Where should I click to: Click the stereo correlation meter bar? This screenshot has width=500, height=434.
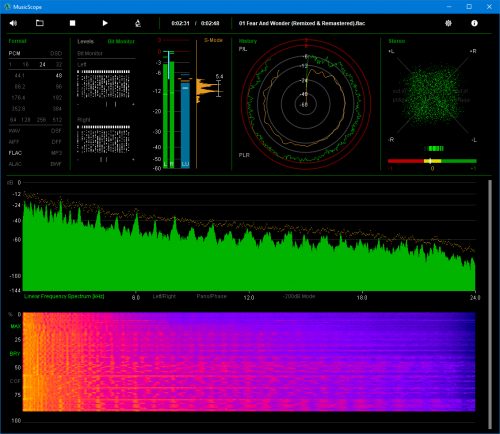[432, 161]
